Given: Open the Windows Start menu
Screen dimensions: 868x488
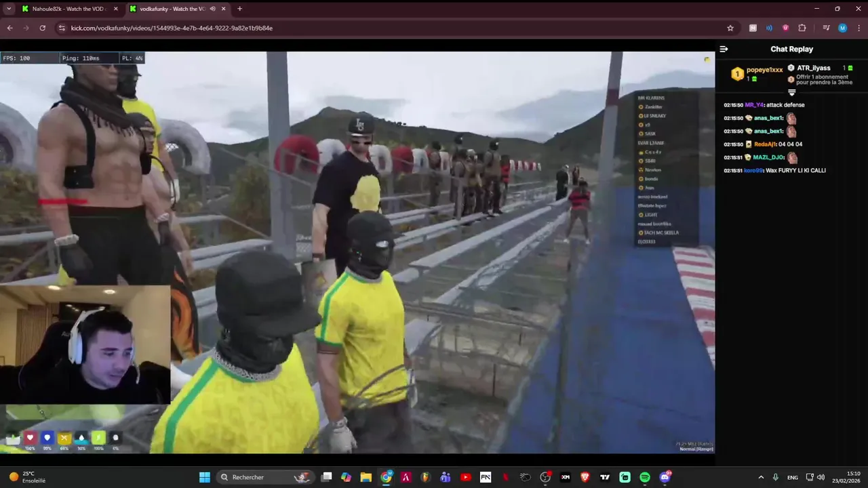Looking at the screenshot, I should pos(204,477).
